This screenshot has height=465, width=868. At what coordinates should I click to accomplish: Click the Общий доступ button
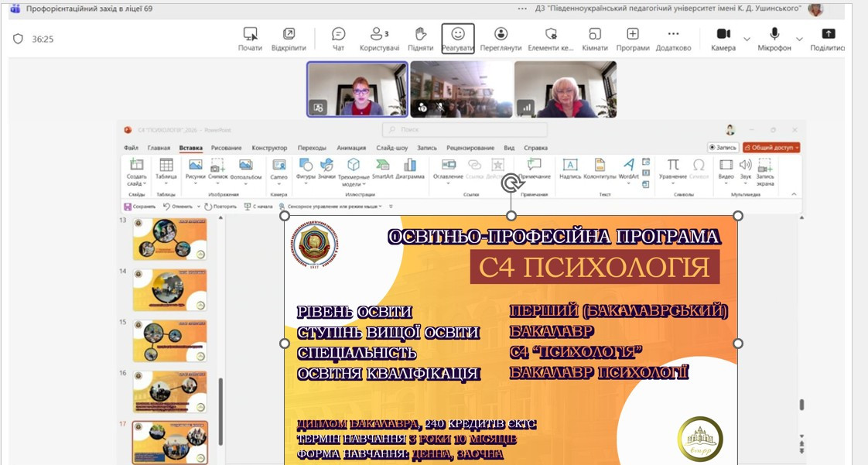pos(771,148)
